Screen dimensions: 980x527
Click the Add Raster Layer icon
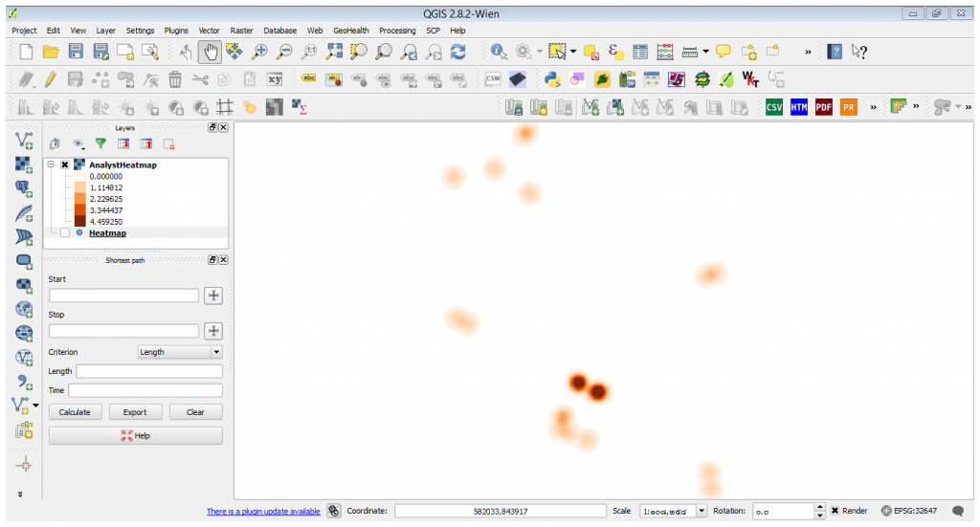coord(25,165)
